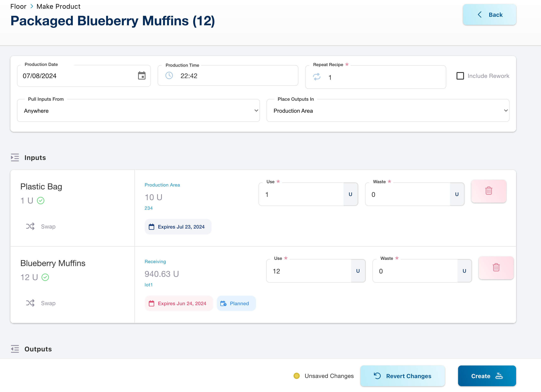Expand the Outputs section
This screenshot has width=541, height=392.
click(x=15, y=349)
